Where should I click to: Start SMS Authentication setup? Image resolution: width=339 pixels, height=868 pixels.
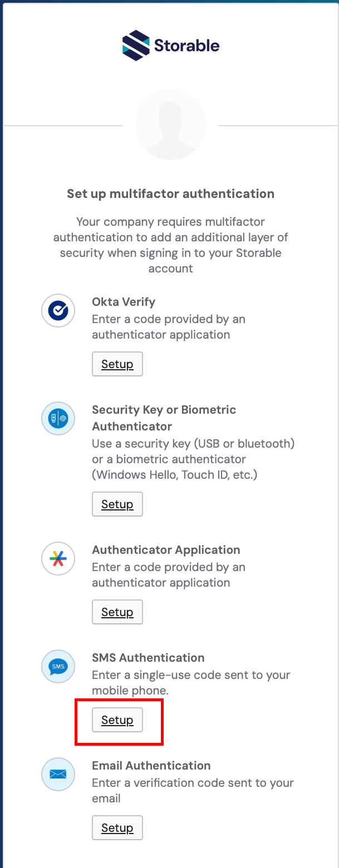coord(117,720)
